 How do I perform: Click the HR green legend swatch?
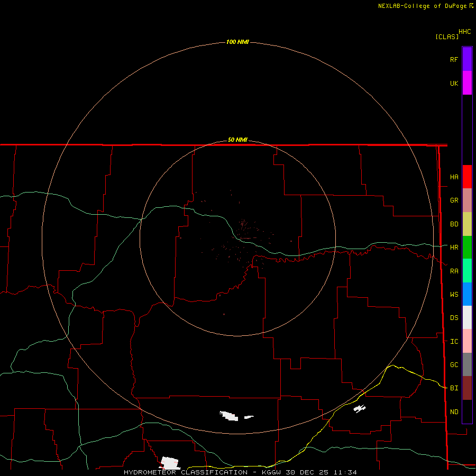click(467, 248)
